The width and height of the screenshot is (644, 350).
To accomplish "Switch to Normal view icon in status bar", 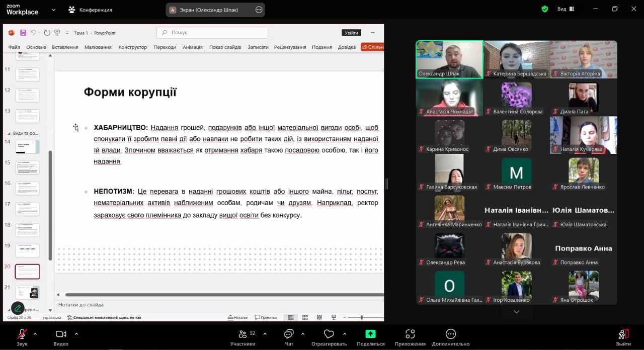I will [x=291, y=318].
